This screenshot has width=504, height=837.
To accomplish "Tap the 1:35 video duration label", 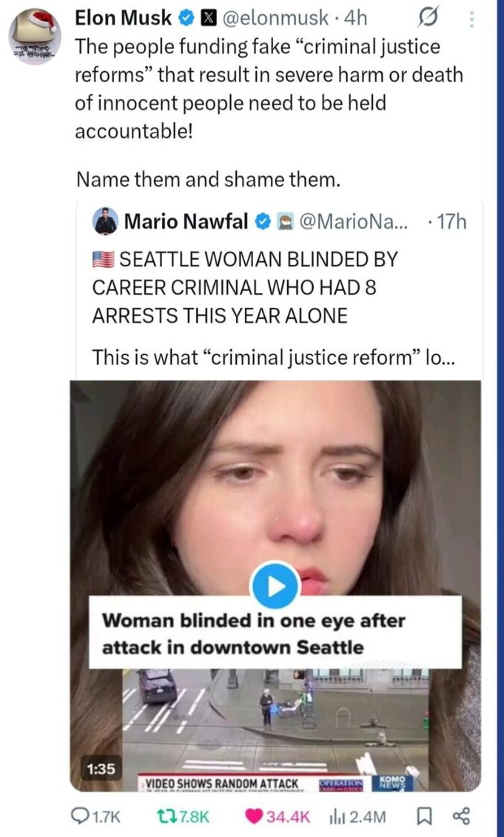I will coord(101,769).
